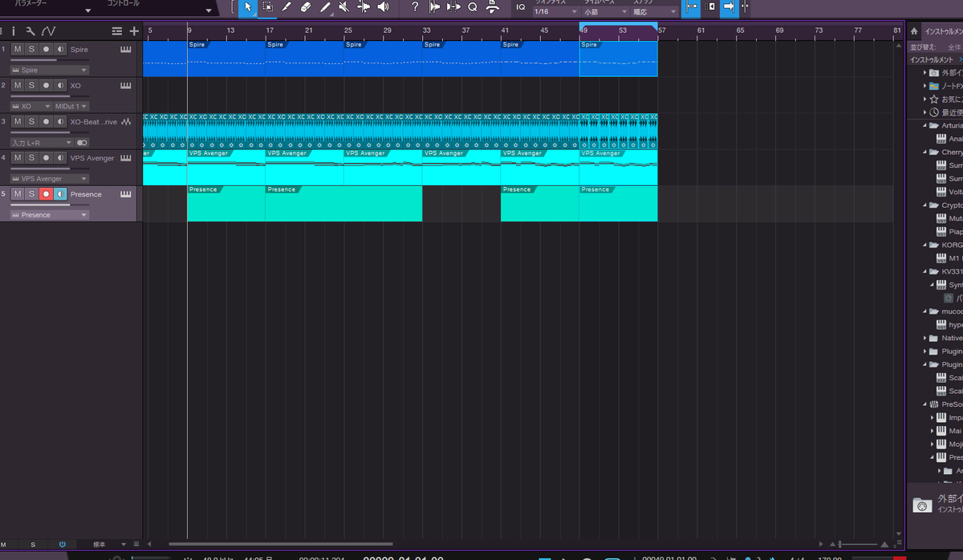The height and width of the screenshot is (560, 963).
Task: Open Presence instrument editor keyboard icon
Action: (x=126, y=194)
